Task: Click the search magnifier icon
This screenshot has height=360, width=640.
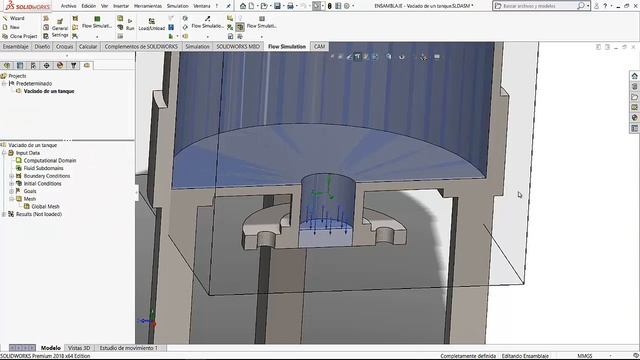Action: 581,6
